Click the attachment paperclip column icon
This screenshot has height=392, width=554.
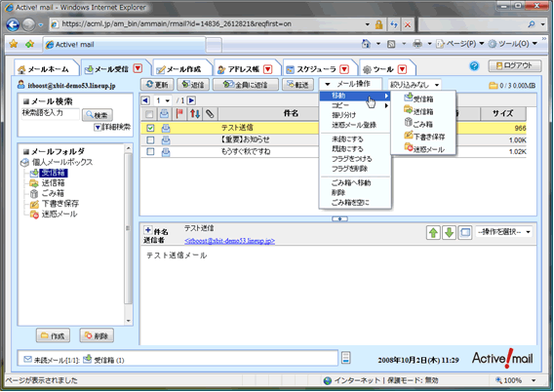pyautogui.click(x=210, y=114)
